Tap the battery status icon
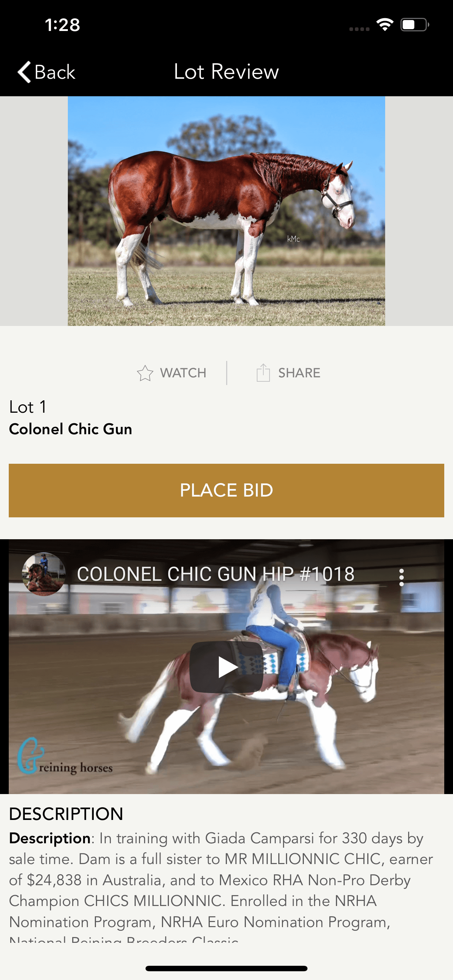Screen dimensions: 453x980 click(x=415, y=25)
